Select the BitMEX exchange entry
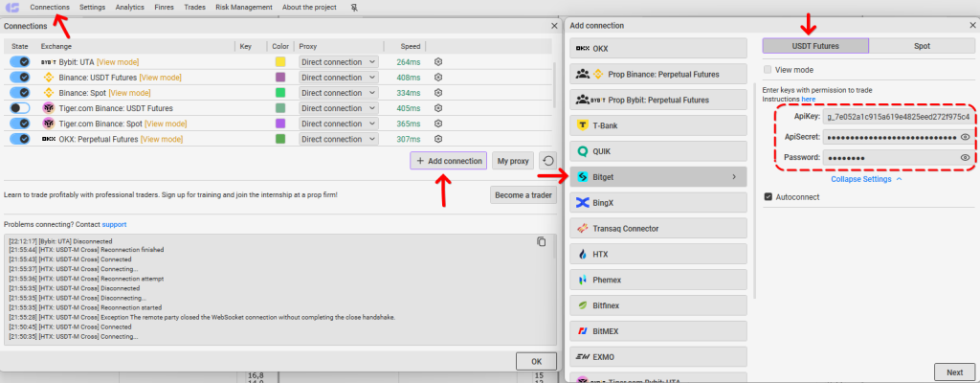 (x=658, y=331)
